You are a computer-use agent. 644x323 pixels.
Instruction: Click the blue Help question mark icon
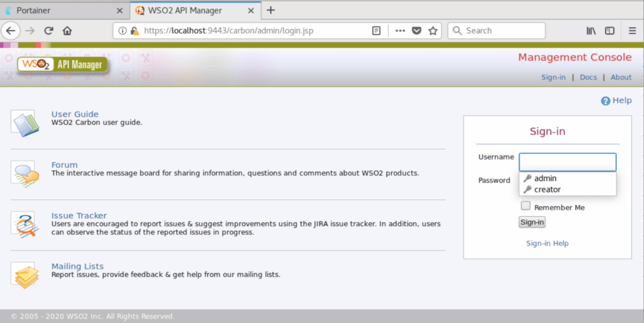(x=606, y=101)
